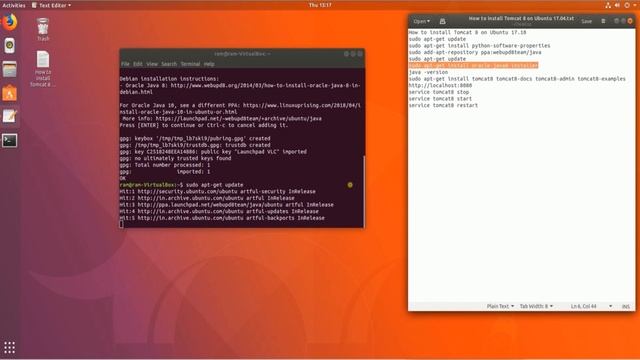Click 'sudo add-apt-repository ppa:webupd8team/java' line
The width and height of the screenshot is (640, 360).
click(x=475, y=52)
